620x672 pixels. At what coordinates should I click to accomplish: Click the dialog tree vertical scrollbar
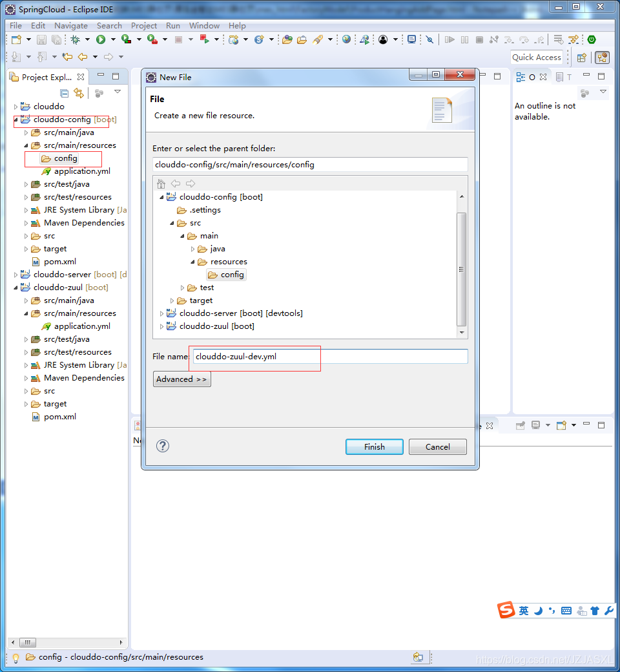(462, 269)
